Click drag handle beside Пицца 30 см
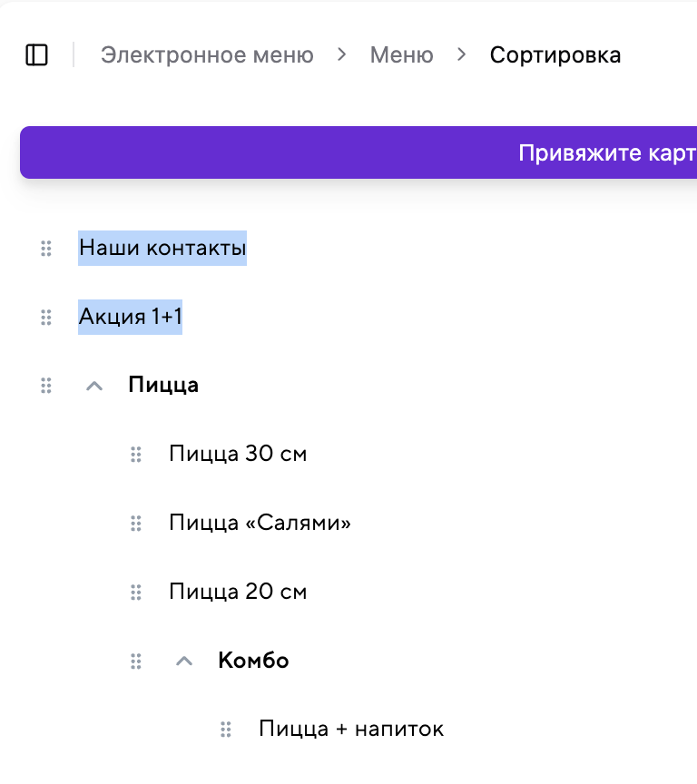This screenshot has width=697, height=784. coord(136,455)
